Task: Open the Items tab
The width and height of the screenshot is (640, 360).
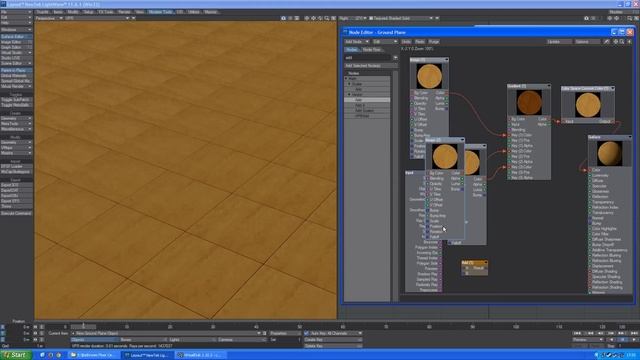Action: click(58, 12)
